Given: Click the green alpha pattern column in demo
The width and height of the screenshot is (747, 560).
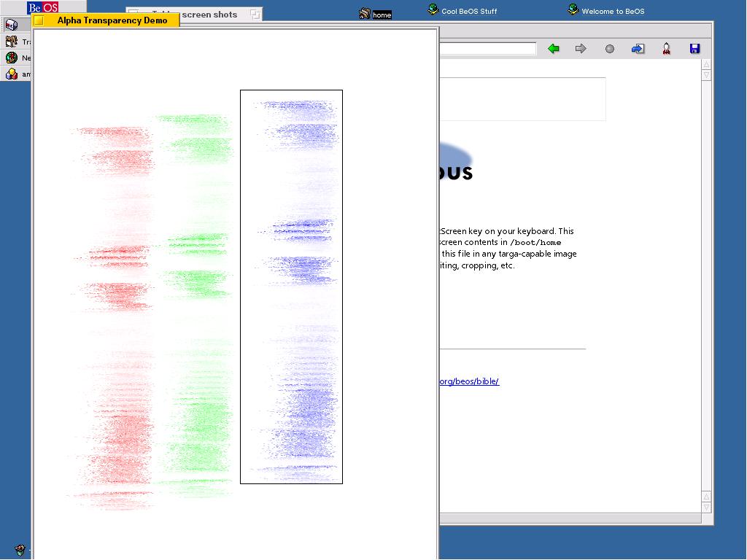Looking at the screenshot, I should 196,305.
